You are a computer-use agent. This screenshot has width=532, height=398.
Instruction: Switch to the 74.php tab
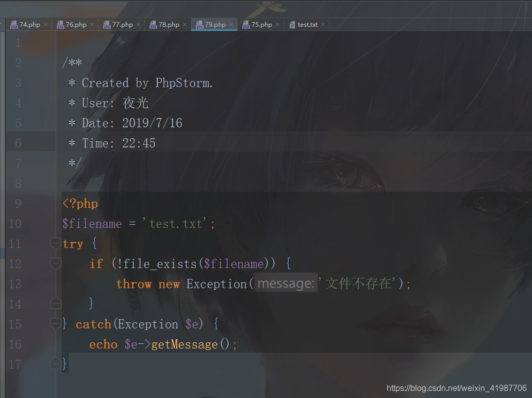[x=29, y=24]
